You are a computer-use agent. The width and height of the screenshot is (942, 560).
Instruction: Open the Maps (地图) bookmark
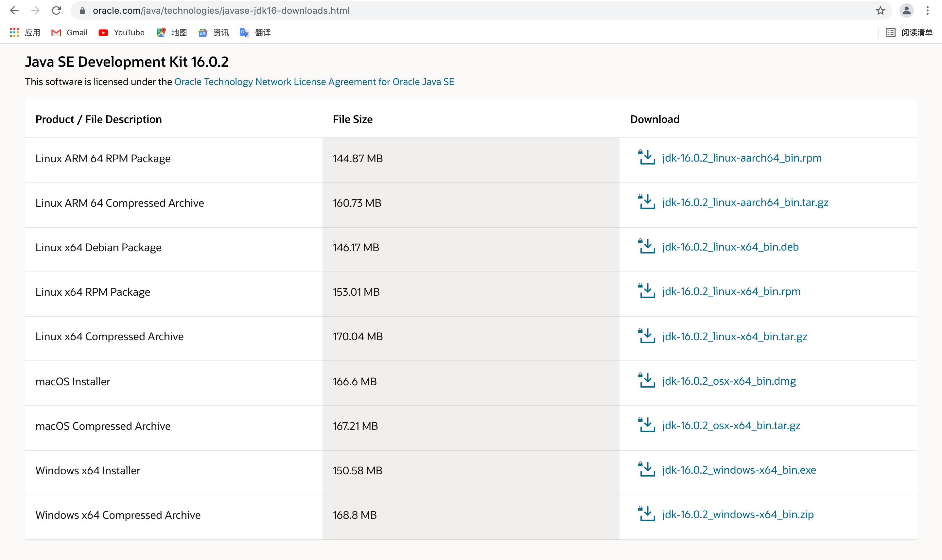click(172, 32)
